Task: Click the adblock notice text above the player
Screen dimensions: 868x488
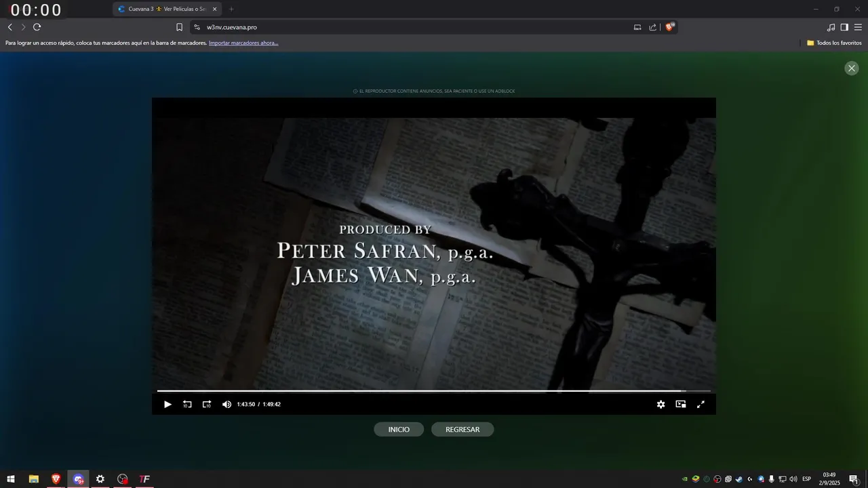Action: point(434,91)
